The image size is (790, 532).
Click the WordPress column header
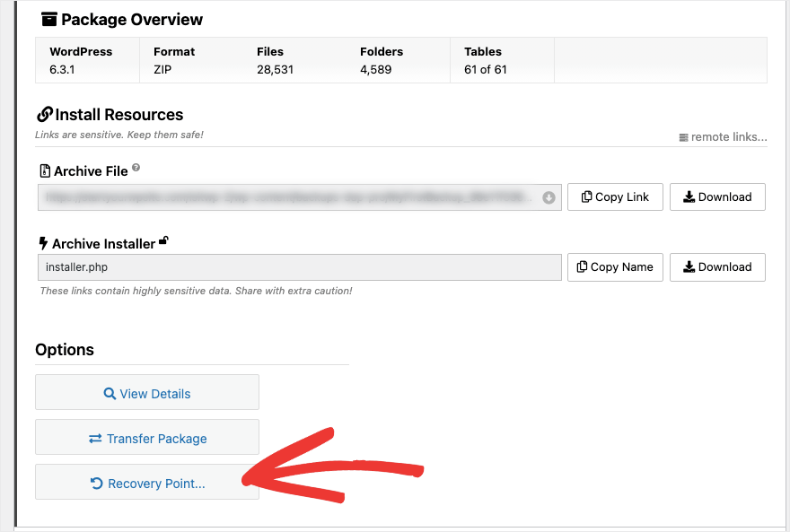pos(81,52)
